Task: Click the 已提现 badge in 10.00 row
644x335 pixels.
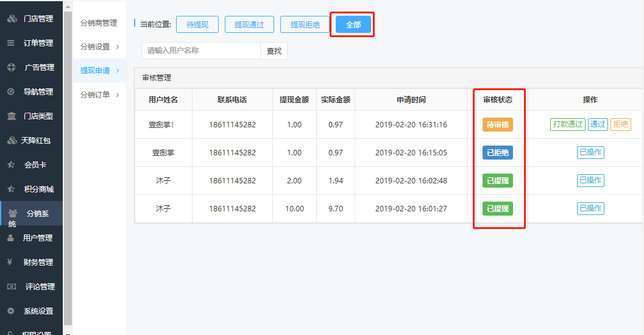Action: (x=497, y=208)
